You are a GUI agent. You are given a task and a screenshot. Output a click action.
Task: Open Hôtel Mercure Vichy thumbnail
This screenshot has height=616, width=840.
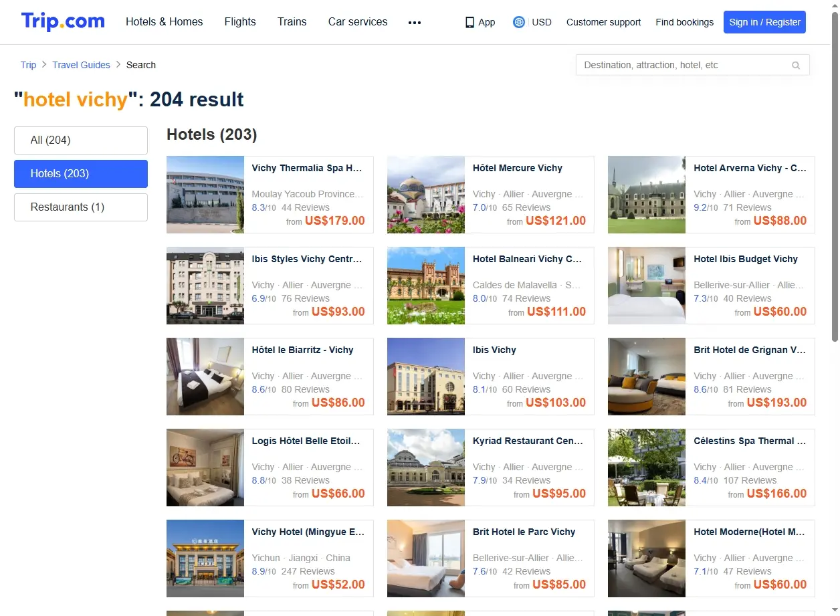[426, 195]
